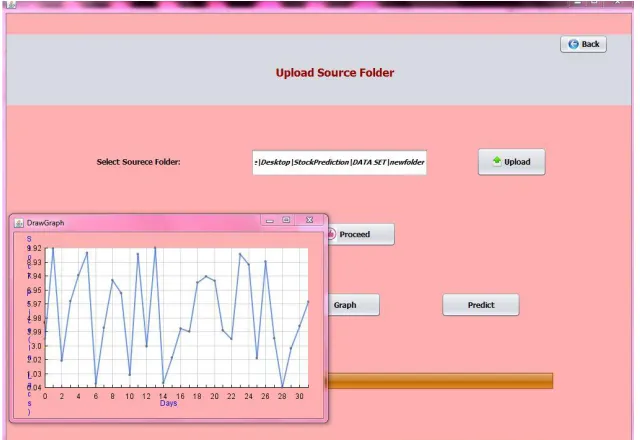The image size is (640, 440).
Task: Click the "Days" axis label in graph
Action: 169,403
